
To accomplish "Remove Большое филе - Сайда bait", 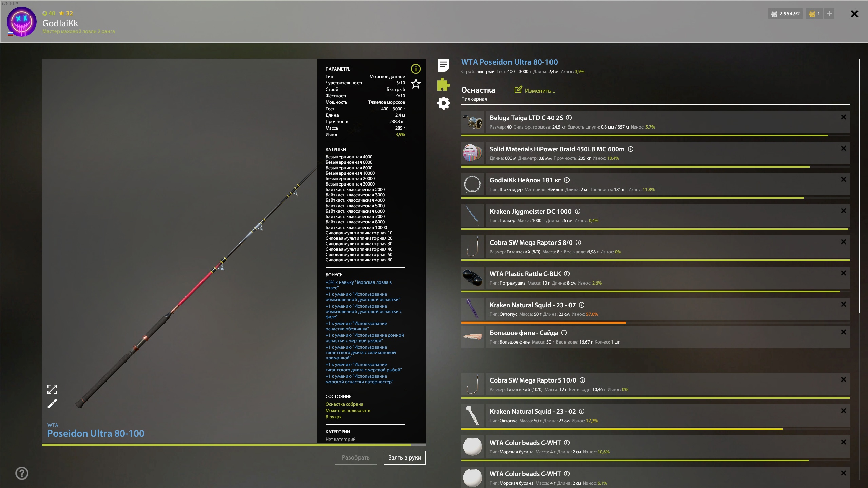I will click(843, 332).
